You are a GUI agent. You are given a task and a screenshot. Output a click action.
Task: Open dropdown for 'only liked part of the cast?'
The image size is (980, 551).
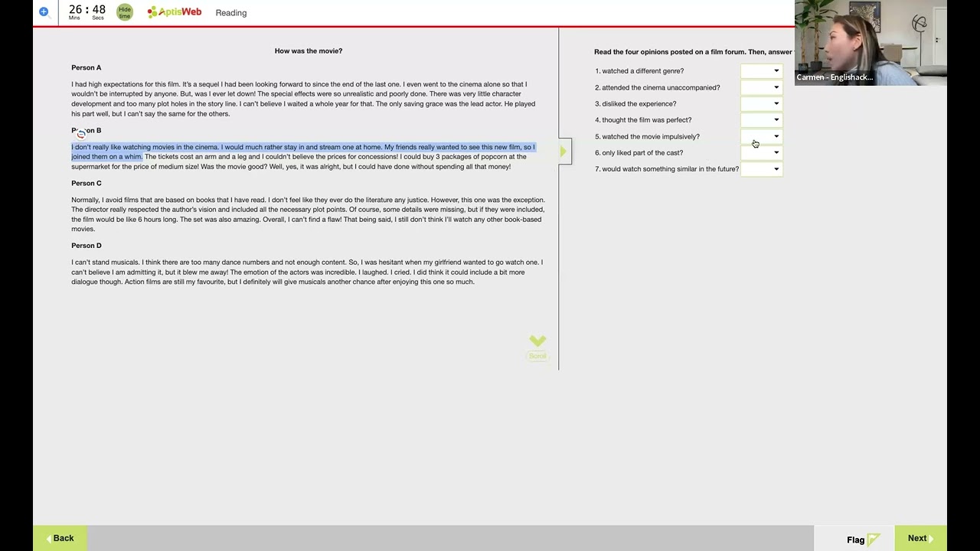pyautogui.click(x=762, y=153)
